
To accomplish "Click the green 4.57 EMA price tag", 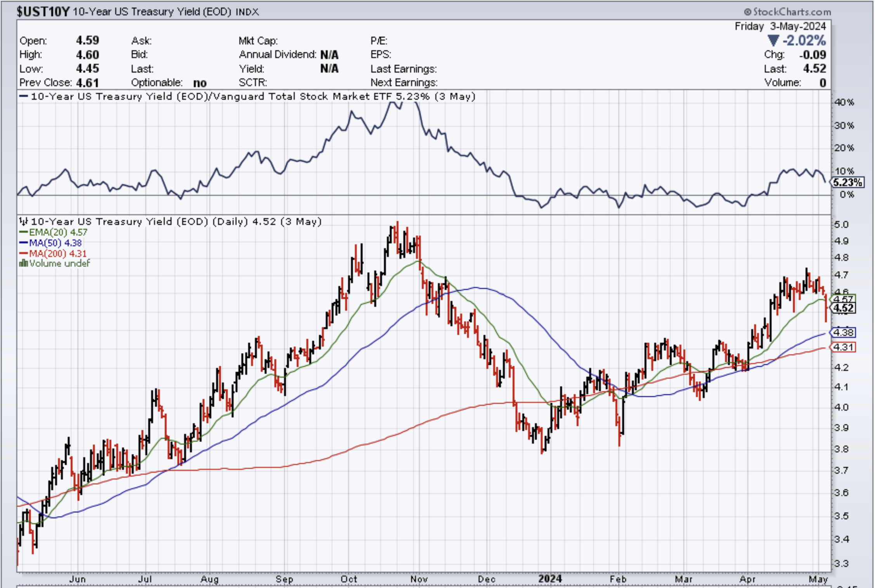I will [x=844, y=299].
